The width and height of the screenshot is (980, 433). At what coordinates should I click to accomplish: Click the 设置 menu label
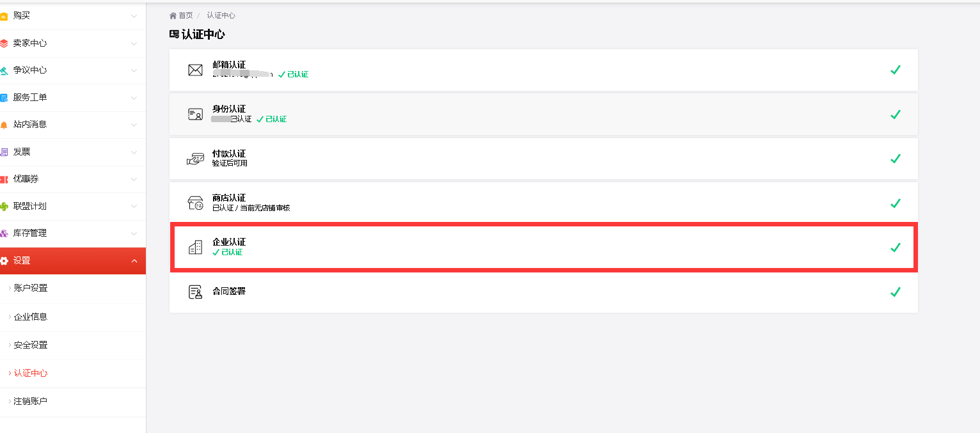click(22, 261)
